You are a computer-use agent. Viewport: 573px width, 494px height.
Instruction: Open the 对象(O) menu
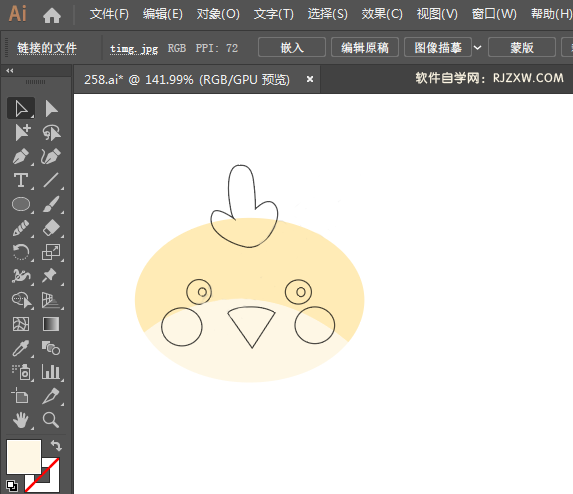click(218, 14)
